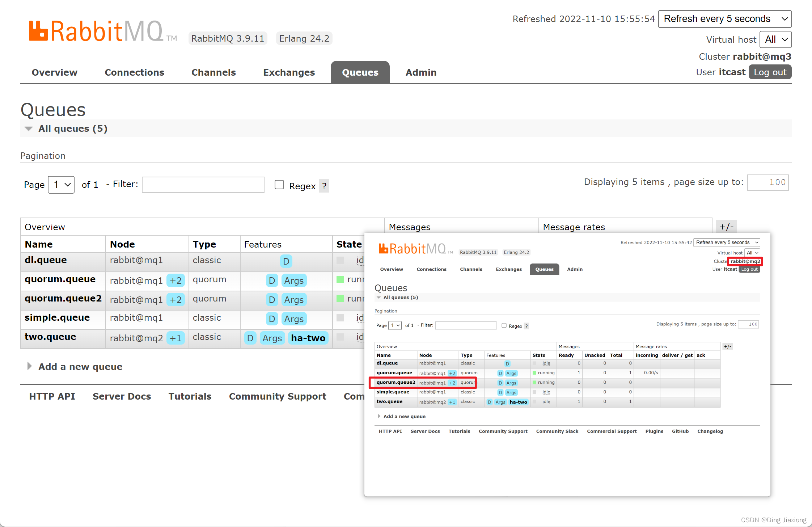The height and width of the screenshot is (527, 812).
Task: Click the Server Docs link
Action: pos(121,396)
